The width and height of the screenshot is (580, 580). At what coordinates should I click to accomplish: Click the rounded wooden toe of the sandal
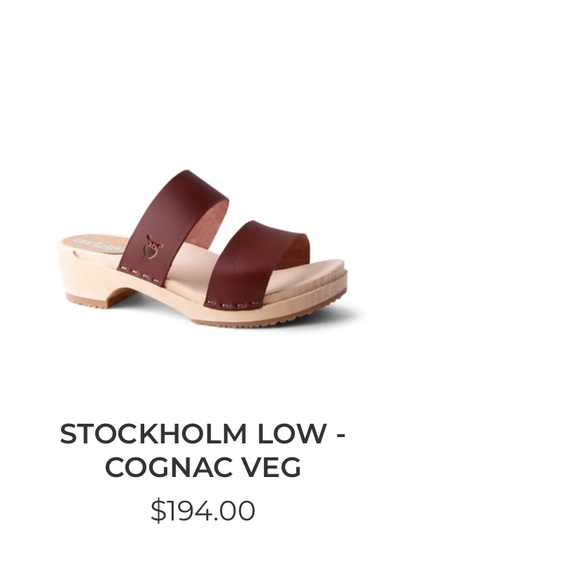326,281
